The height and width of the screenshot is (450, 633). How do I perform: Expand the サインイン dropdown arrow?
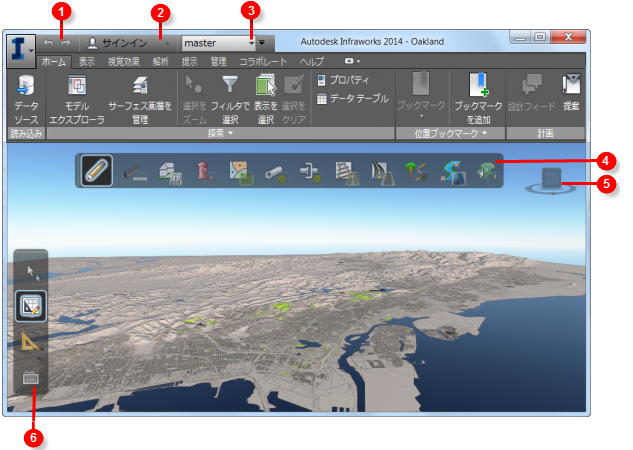tap(168, 43)
